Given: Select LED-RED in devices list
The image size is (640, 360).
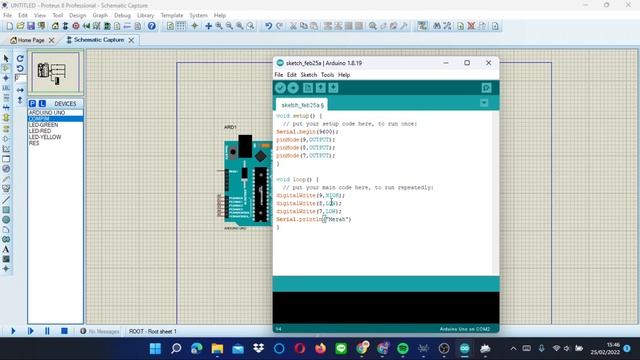Looking at the screenshot, I should [56, 131].
